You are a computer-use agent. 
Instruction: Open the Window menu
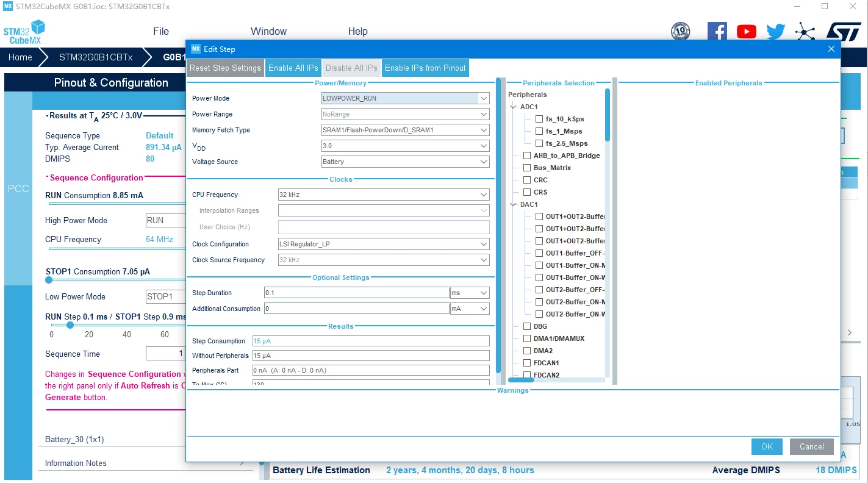[268, 32]
